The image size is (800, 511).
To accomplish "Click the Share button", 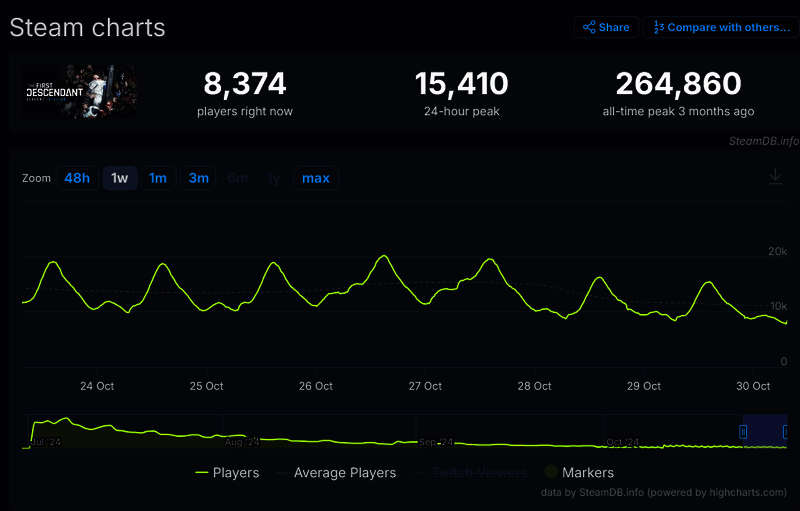I will [x=606, y=27].
